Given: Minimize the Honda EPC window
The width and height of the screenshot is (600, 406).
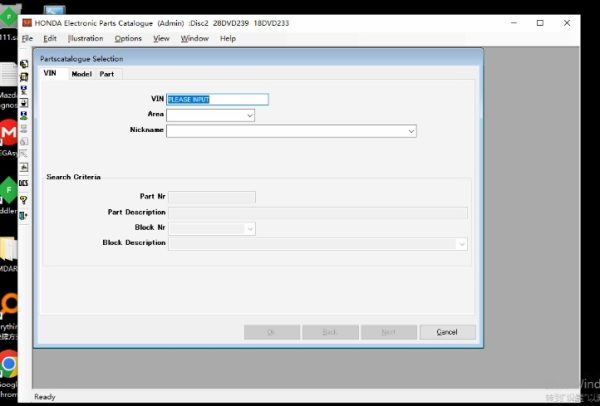Looking at the screenshot, I should [x=514, y=23].
